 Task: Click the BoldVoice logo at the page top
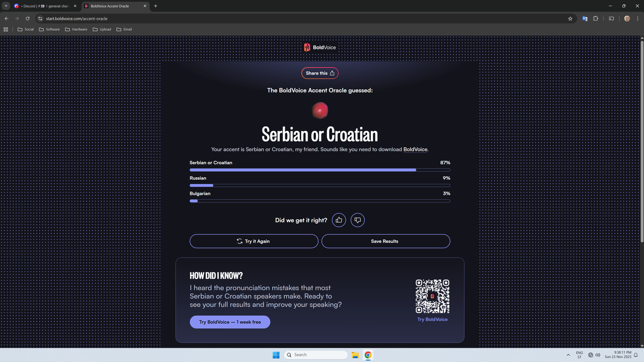(x=319, y=47)
